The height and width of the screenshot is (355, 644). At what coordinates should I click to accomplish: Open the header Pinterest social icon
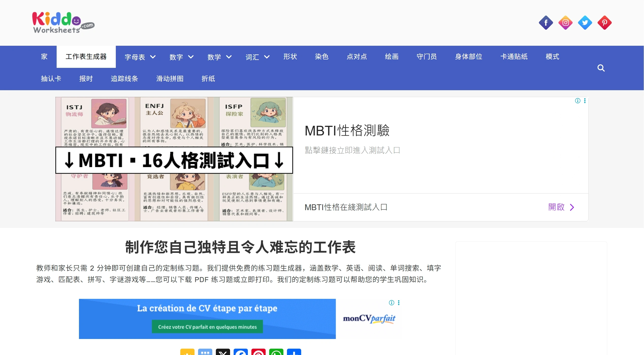tap(604, 23)
